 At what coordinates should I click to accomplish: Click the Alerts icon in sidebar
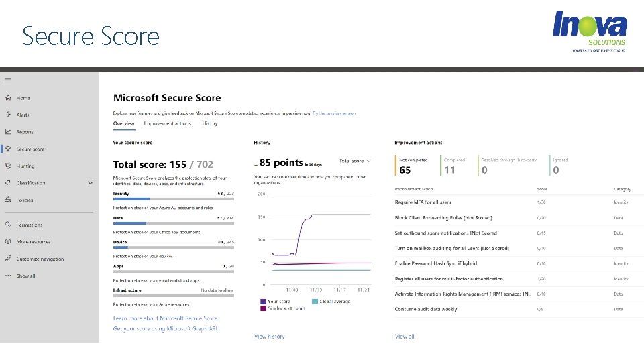(x=8, y=115)
